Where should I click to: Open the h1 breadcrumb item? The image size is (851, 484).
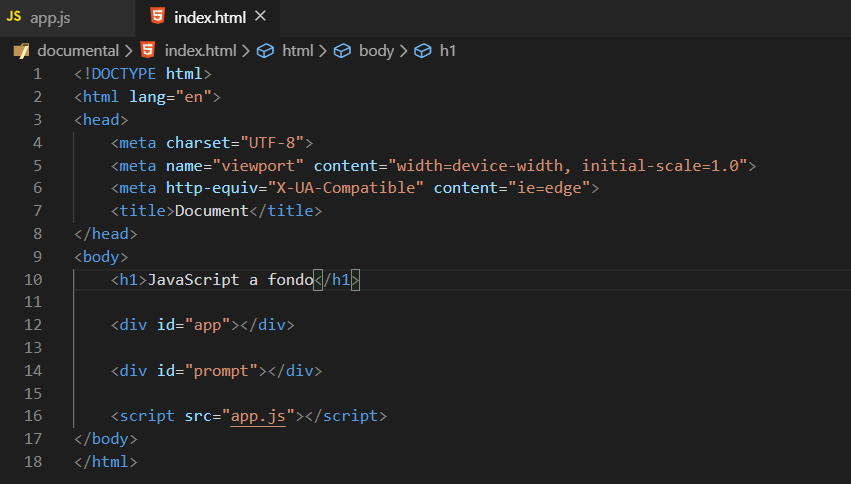point(447,51)
